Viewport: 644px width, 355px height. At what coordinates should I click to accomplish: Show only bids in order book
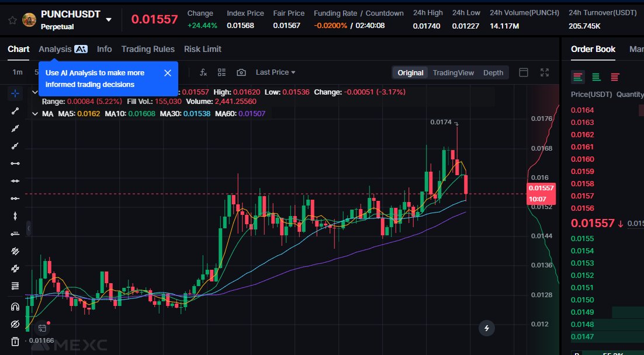[596, 76]
